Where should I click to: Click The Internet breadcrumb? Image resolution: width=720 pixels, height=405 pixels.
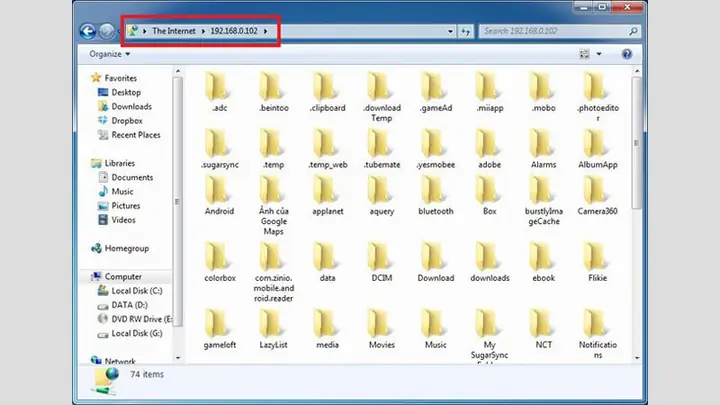click(x=174, y=31)
